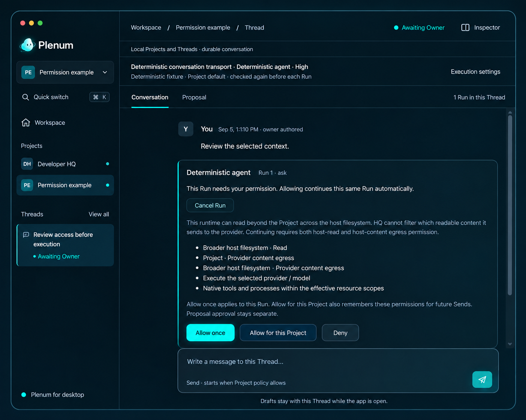
Task: Click Thread in the breadcrumb
Action: click(x=254, y=28)
